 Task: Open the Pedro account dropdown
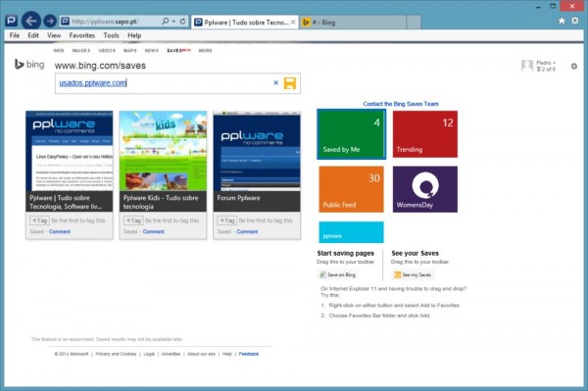[546, 63]
